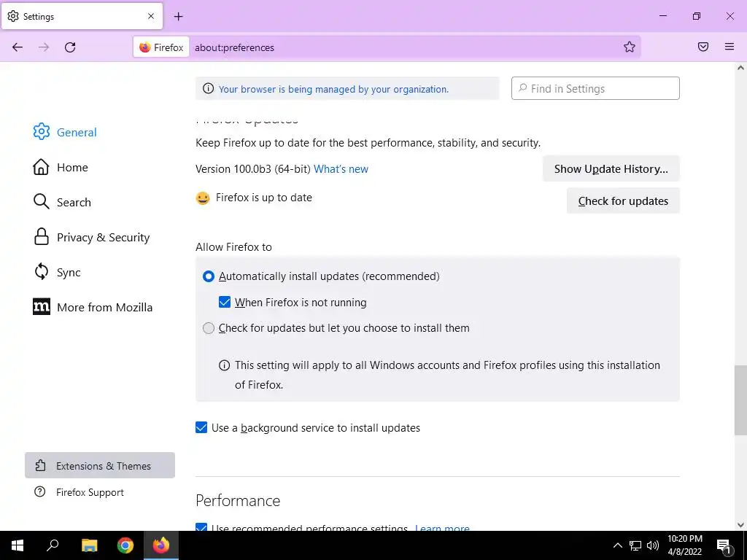Open the Pocket save button
Image resolution: width=747 pixels, height=560 pixels.
[703, 47]
